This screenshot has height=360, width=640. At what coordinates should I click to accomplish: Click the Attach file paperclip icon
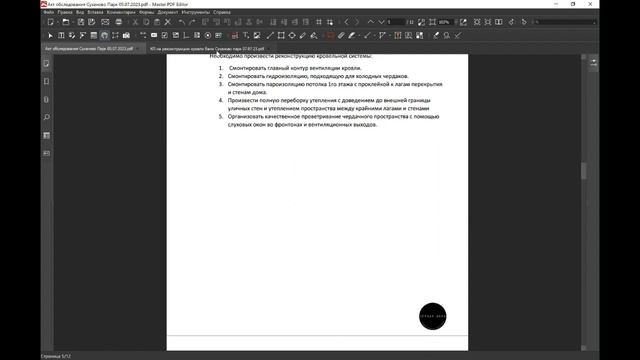341,36
